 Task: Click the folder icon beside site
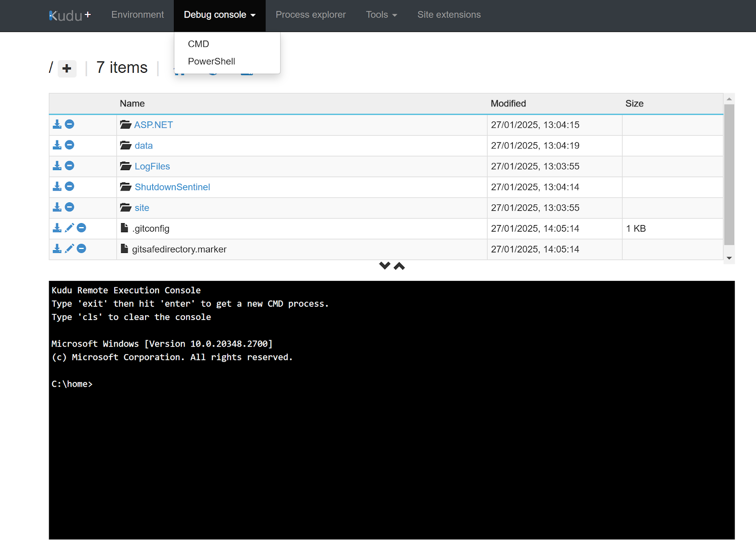(x=126, y=207)
